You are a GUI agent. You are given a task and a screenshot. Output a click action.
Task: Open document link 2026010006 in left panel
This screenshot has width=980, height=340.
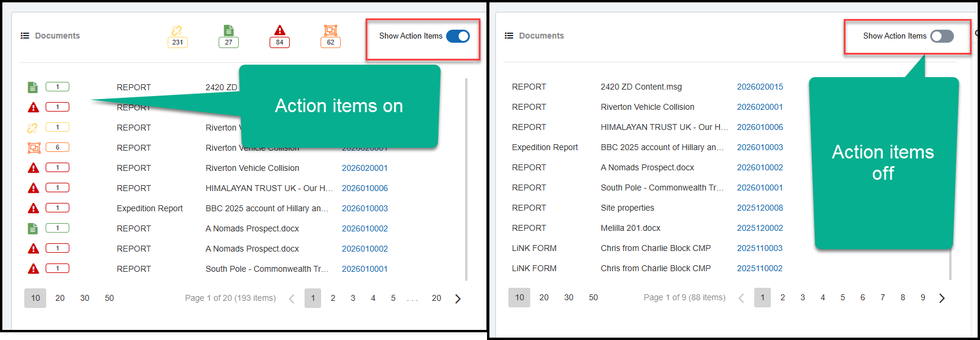(364, 188)
